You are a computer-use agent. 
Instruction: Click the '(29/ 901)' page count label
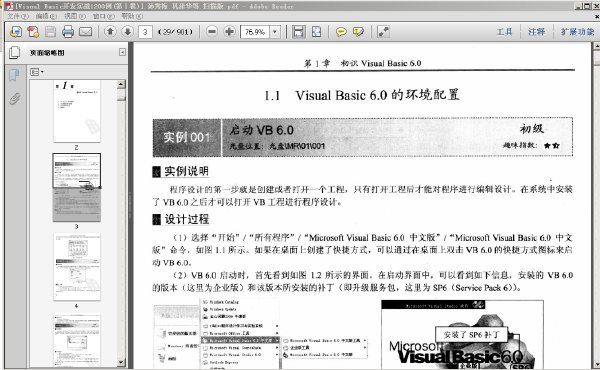[175, 32]
